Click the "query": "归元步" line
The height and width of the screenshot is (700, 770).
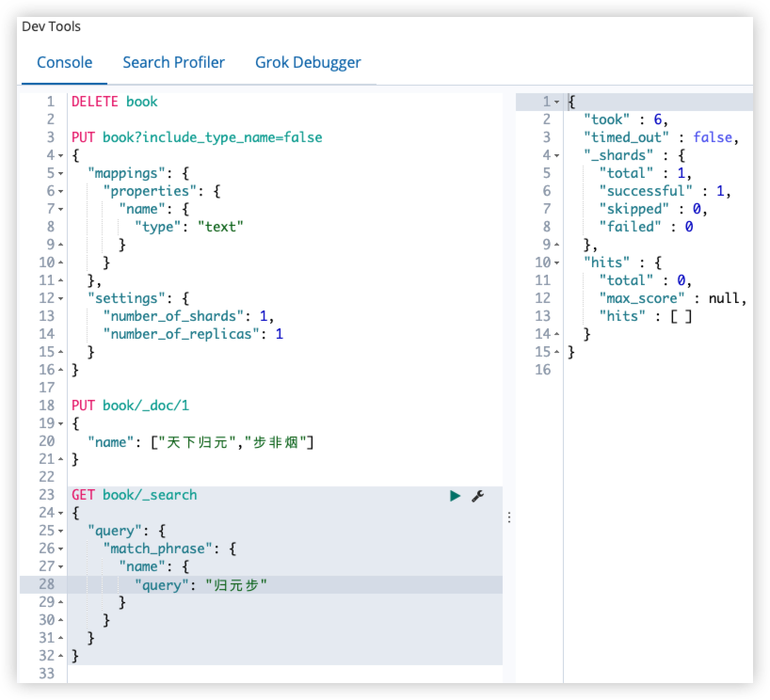(201, 585)
